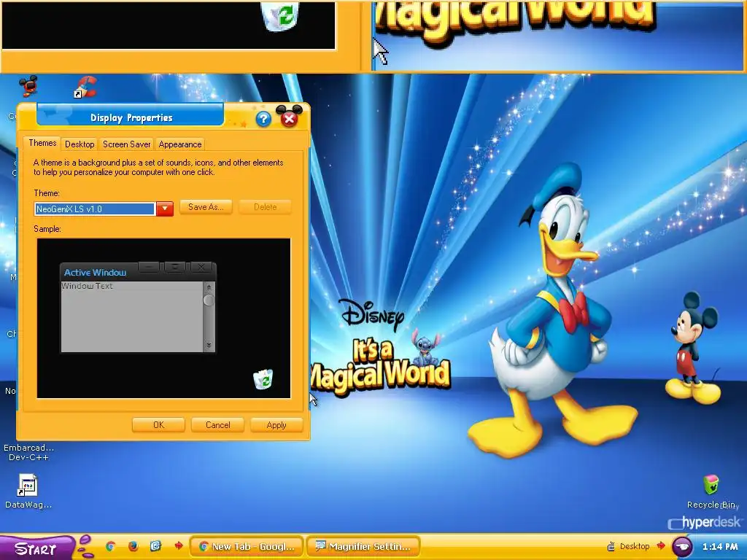Click the 1:14 PM taskbar clock

pos(720,547)
